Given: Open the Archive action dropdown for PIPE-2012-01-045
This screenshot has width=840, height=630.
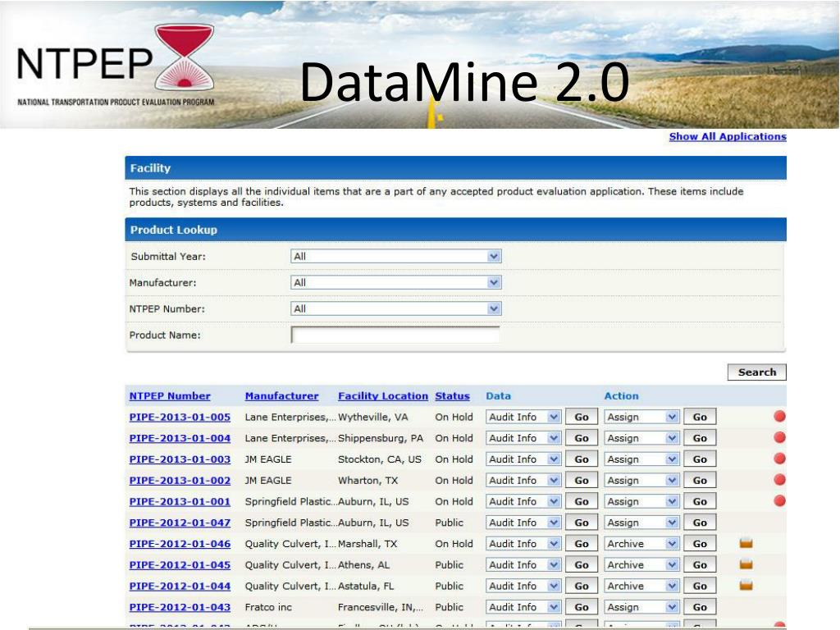Looking at the screenshot, I should click(641, 564).
